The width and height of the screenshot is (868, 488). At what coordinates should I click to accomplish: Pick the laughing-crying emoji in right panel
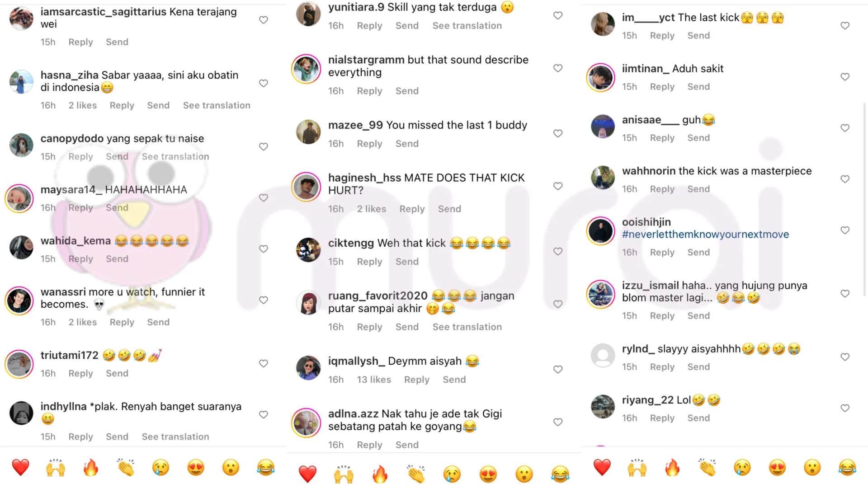point(847,468)
